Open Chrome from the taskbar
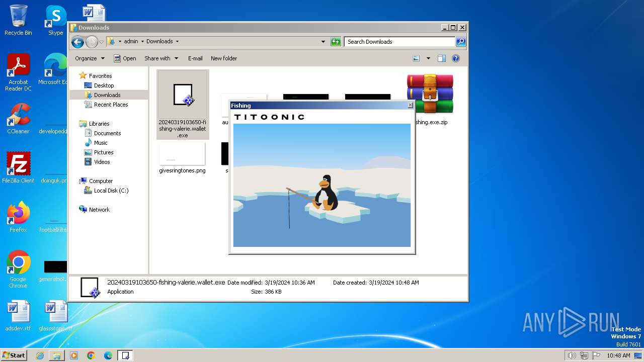644x362 pixels. (91, 355)
